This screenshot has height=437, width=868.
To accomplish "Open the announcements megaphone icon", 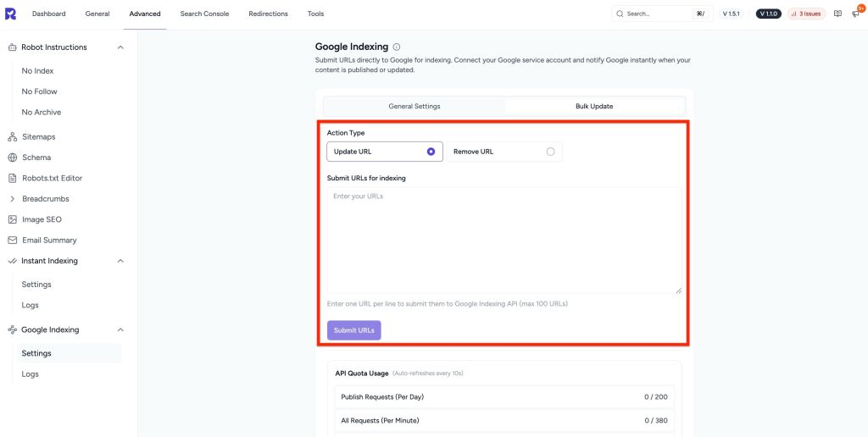I will 855,14.
